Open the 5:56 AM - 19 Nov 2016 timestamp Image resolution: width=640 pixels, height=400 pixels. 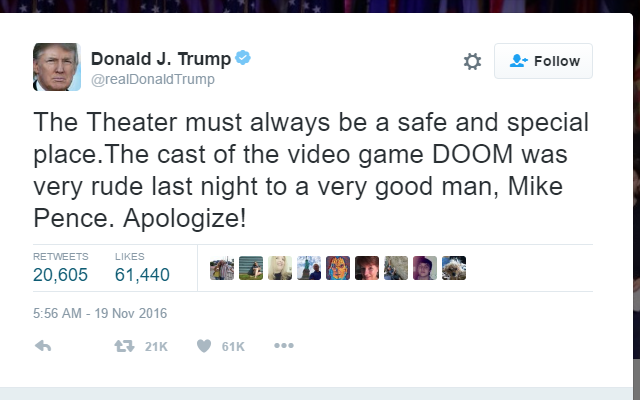point(100,313)
